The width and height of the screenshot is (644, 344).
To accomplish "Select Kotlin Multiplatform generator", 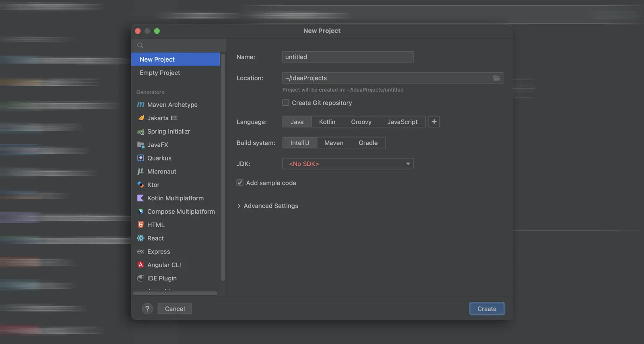I will point(175,198).
